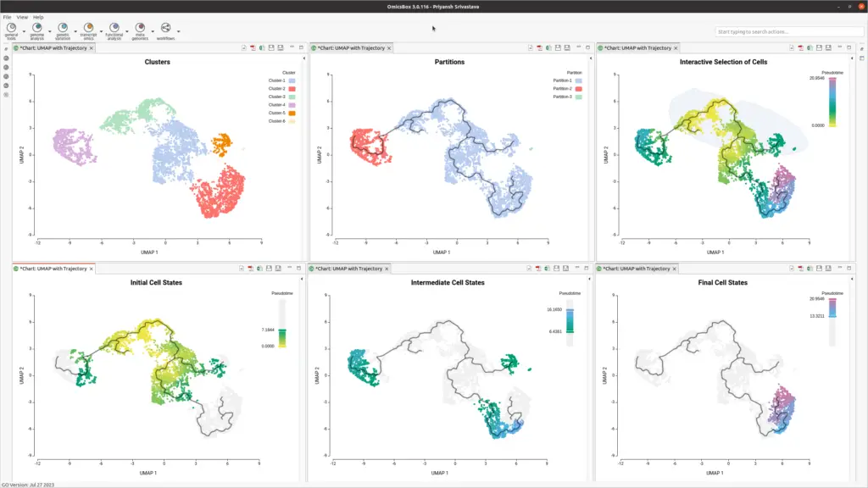The width and height of the screenshot is (868, 488).
Task: Expand the workflows dropdown arrow
Action: pyautogui.click(x=179, y=31)
